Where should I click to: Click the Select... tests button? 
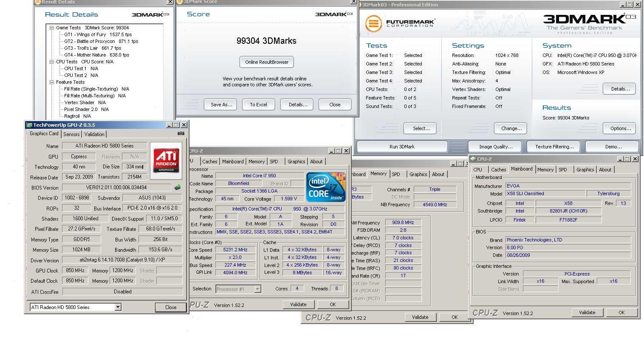[421, 128]
